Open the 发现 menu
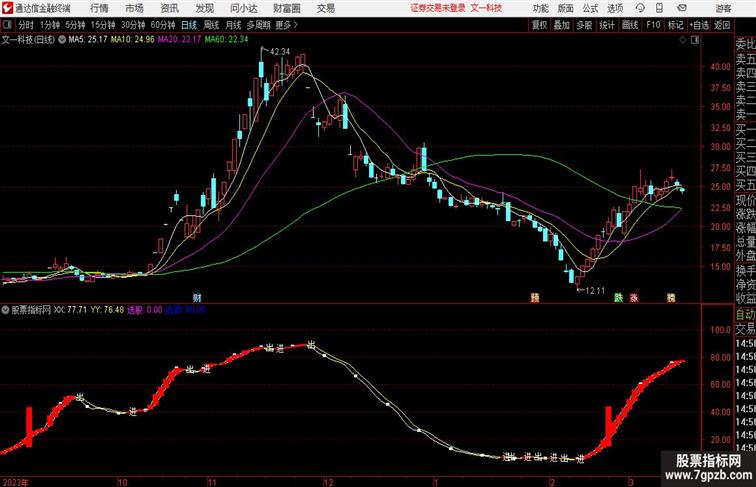The image size is (756, 487). (x=204, y=8)
